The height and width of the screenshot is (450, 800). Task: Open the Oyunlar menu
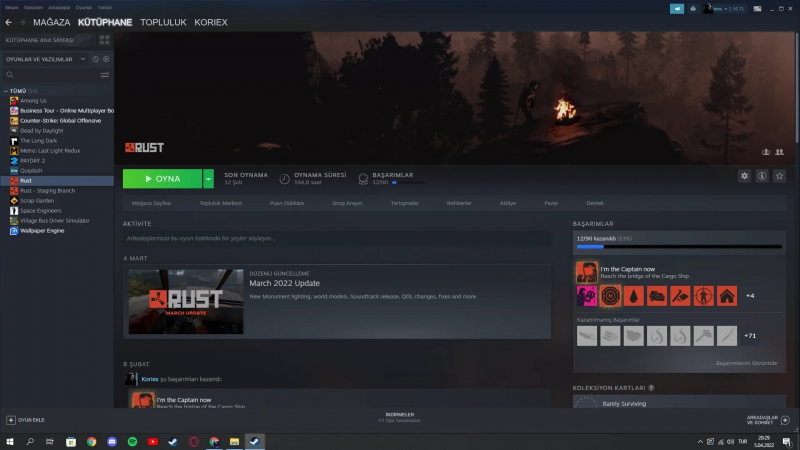84,8
